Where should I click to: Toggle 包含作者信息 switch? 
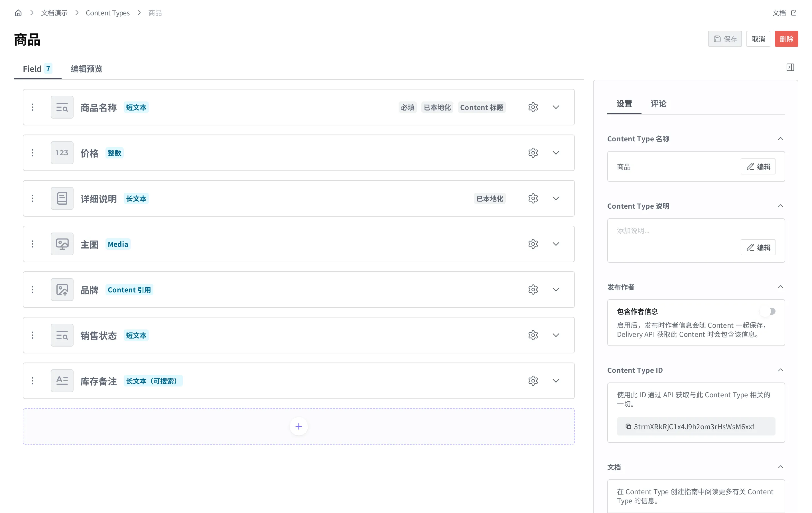[x=768, y=311]
